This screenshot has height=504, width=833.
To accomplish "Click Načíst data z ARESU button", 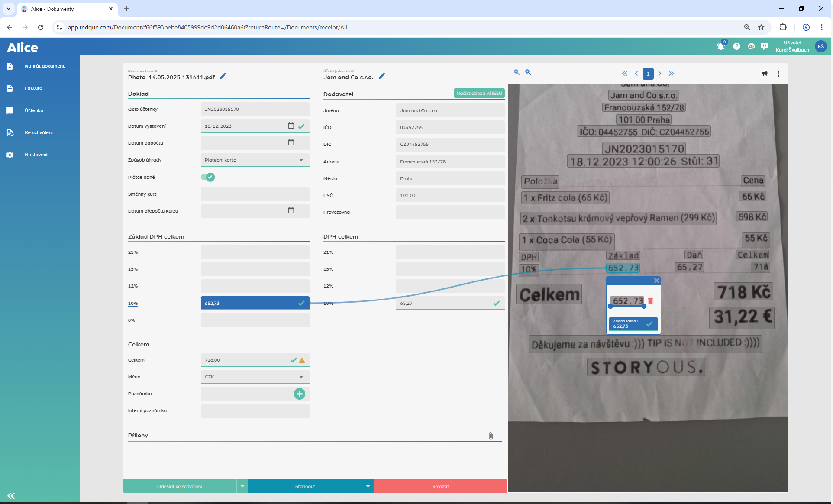I will [x=479, y=93].
